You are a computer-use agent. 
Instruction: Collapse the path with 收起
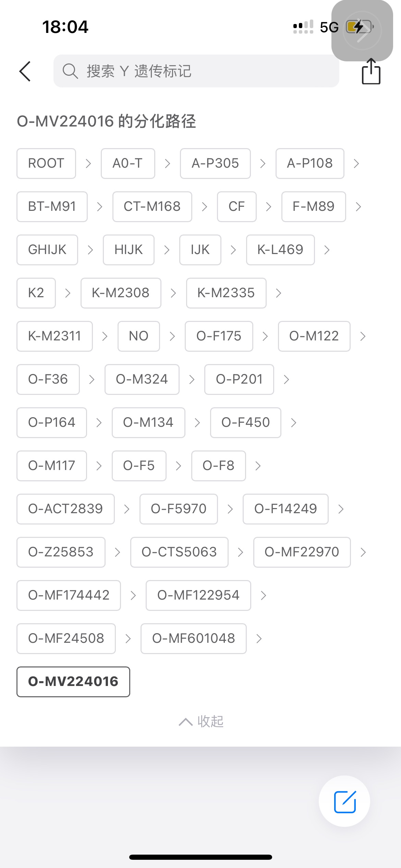click(x=201, y=721)
